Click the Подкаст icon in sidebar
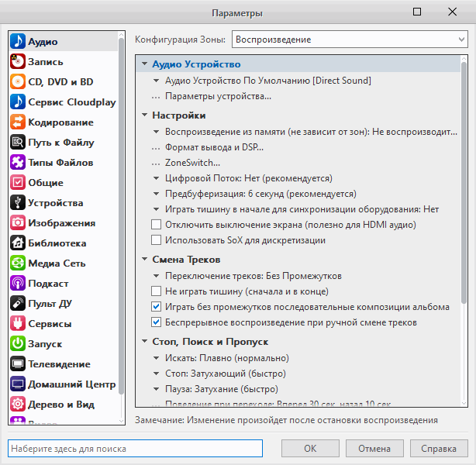Image resolution: width=476 pixels, height=465 pixels. tap(18, 284)
